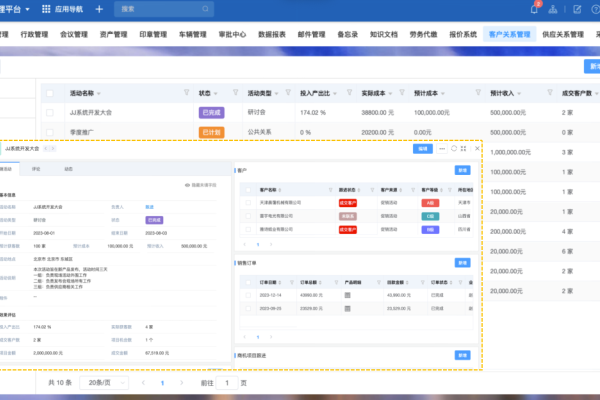Filter 跟进状态 column in customer table
The height and width of the screenshot is (400, 600).
tap(372, 190)
